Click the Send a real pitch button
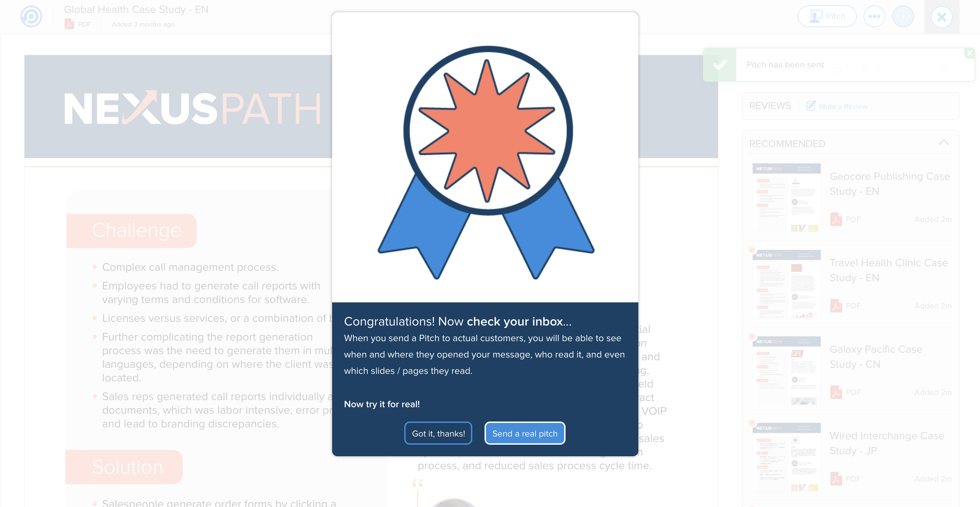This screenshot has width=980, height=507. pyautogui.click(x=525, y=433)
